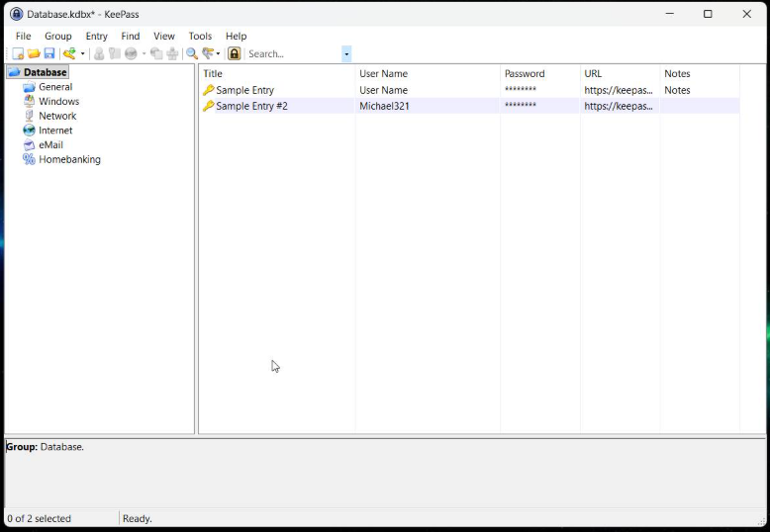Open the Help menu
The height and width of the screenshot is (532, 770).
point(237,36)
